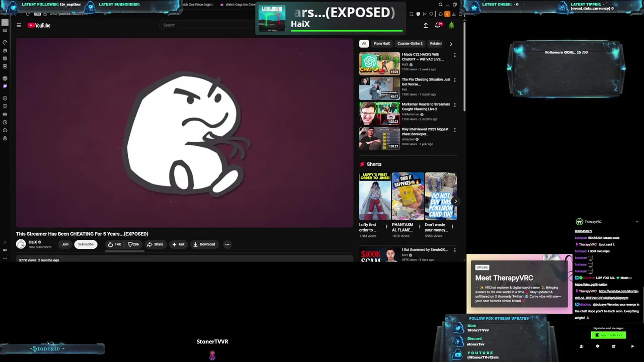
Task: Open the YouTube upload/create icon
Action: (x=426, y=25)
